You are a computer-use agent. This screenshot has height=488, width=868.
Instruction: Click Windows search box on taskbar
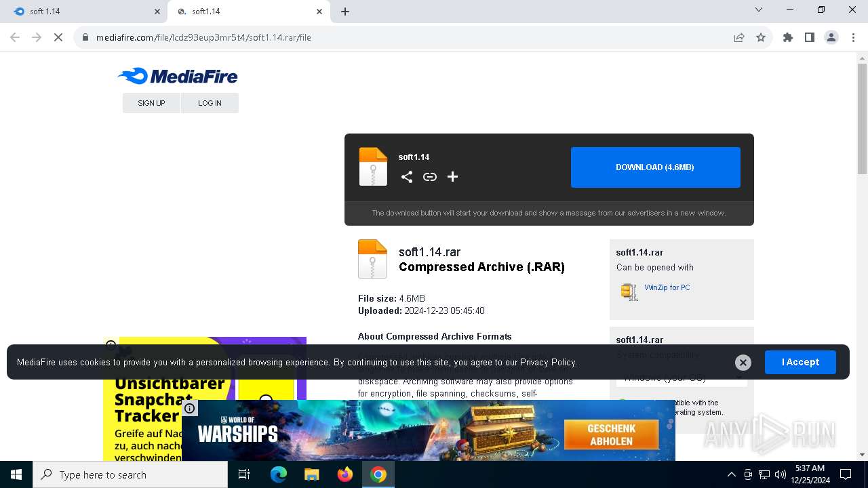tap(130, 474)
